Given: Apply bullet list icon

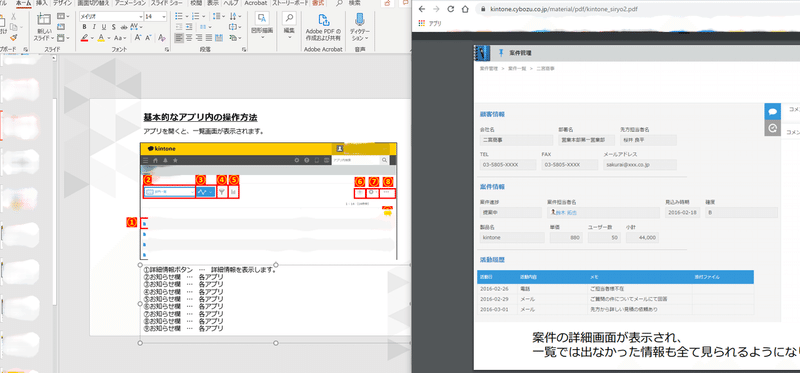Looking at the screenshot, I should [x=179, y=16].
